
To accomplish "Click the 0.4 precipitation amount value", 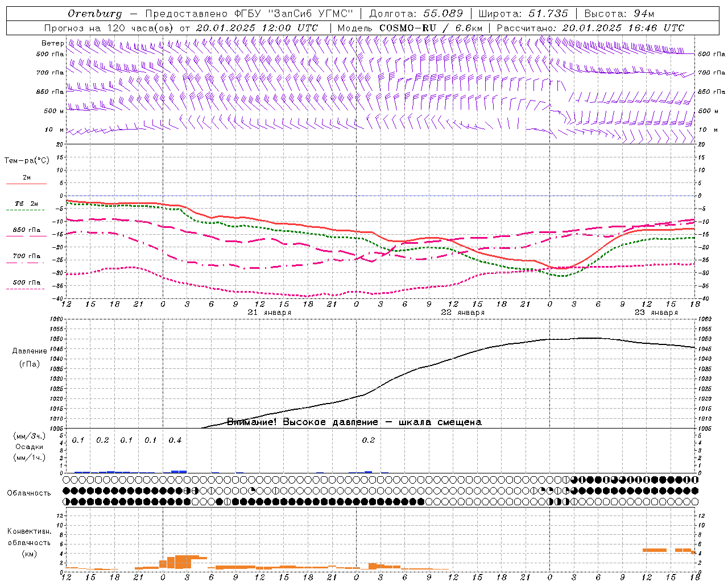I will (x=175, y=440).
